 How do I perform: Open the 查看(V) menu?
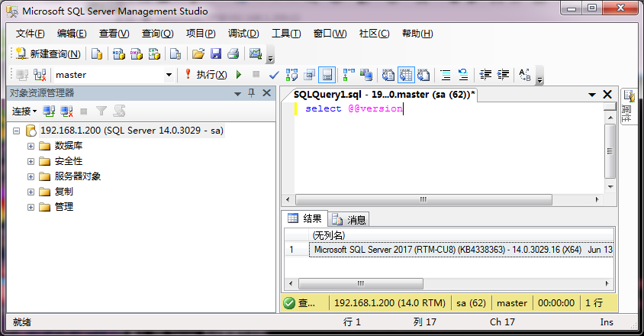tap(114, 34)
